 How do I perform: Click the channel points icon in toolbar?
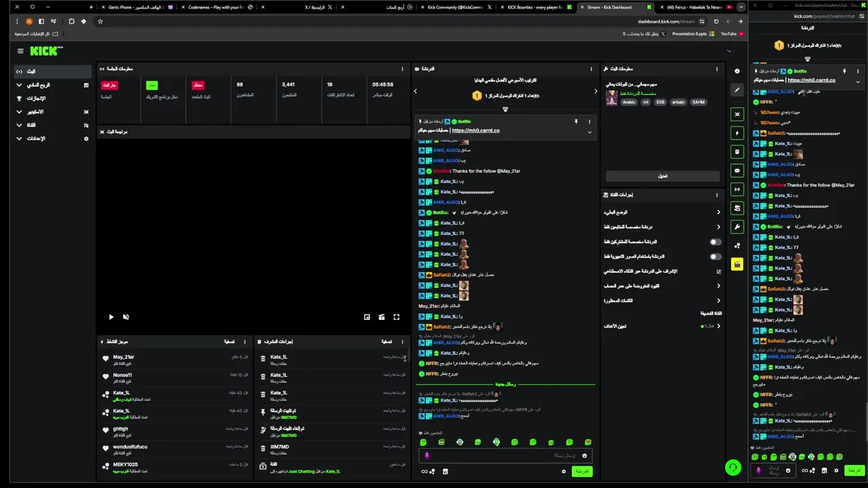(737, 245)
